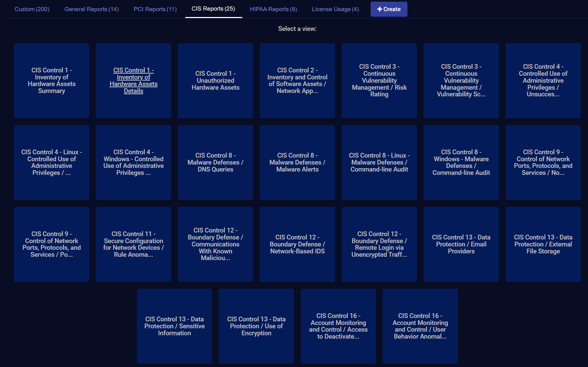Open Inventory of Hardware Assets Summary tile
The height and width of the screenshot is (367, 588).
coord(52,80)
